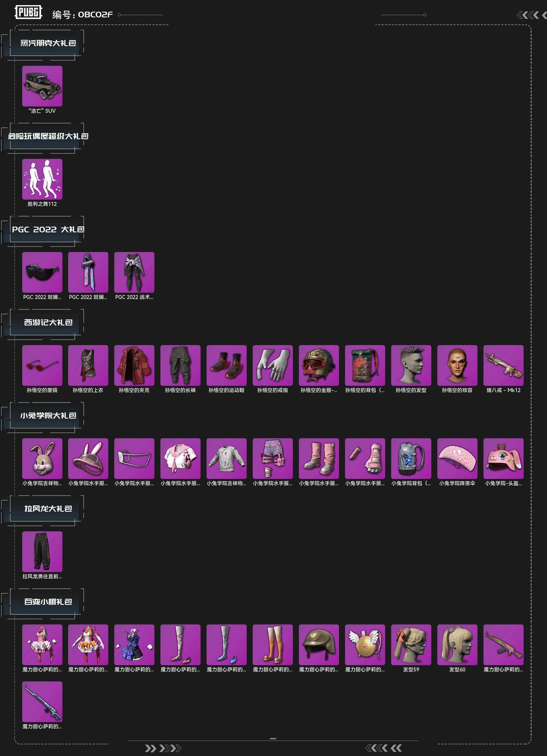Select the 发型59 hairstyle item
Image resolution: width=547 pixels, height=756 pixels.
411,645
